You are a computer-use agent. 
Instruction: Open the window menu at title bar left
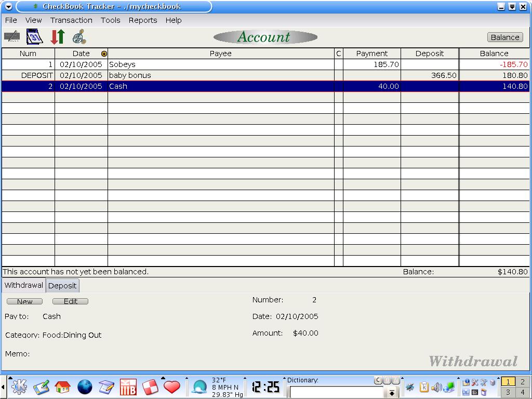tap(8, 7)
